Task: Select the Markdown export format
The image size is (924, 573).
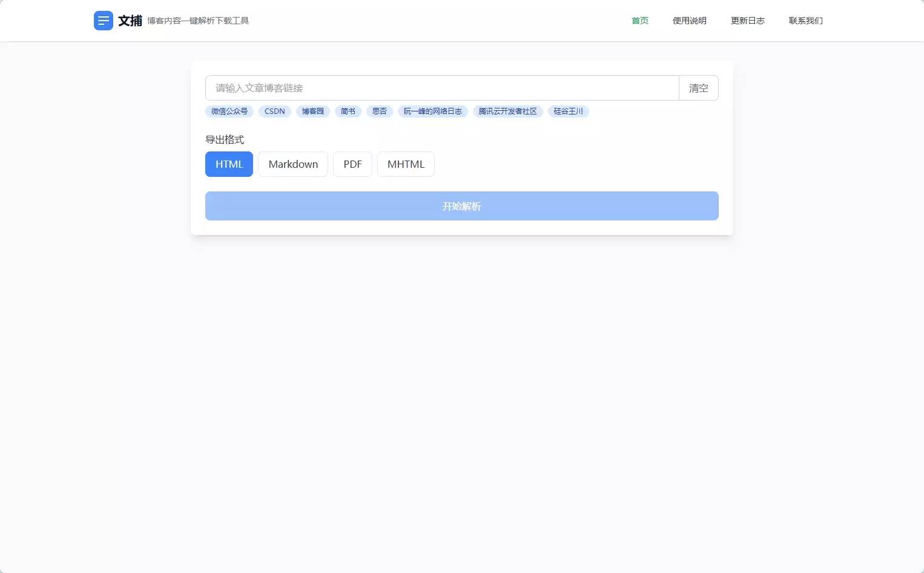Action: pos(293,164)
